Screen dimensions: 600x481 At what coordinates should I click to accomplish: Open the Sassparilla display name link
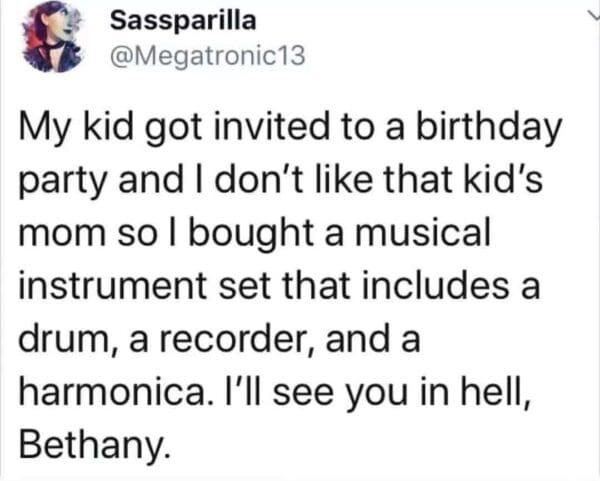(x=181, y=21)
